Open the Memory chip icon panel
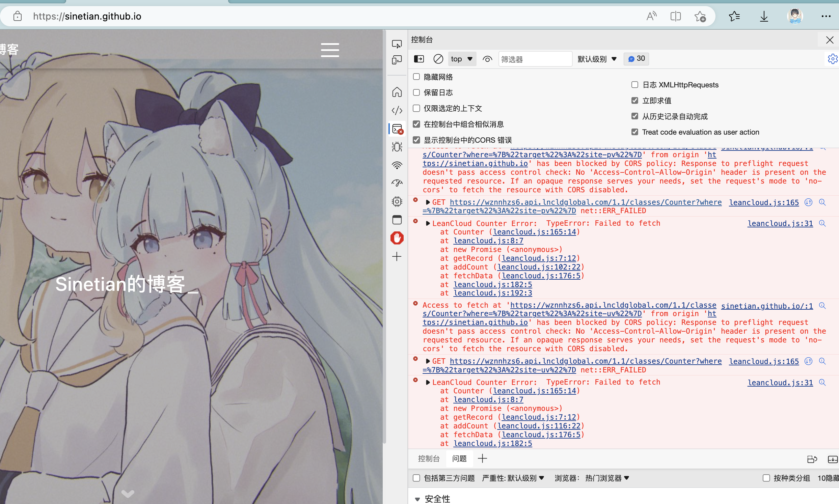 (397, 202)
